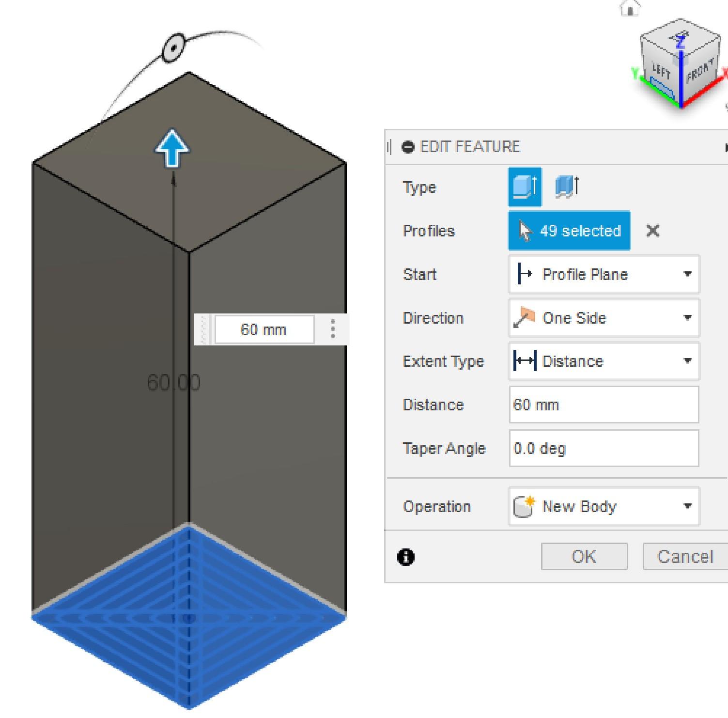This screenshot has height=718, width=728.
Task: Click the EDIT FEATURE dialog title
Action: click(x=470, y=147)
